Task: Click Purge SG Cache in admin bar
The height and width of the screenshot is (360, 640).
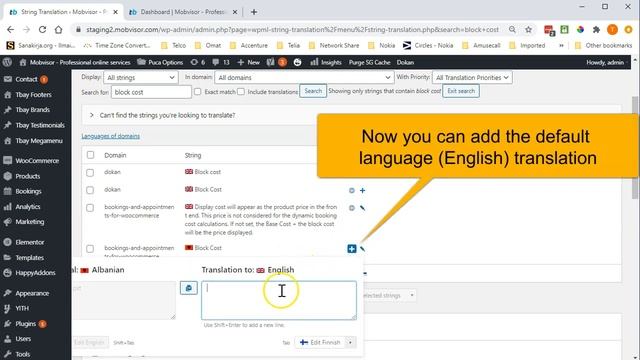Action: tap(369, 62)
